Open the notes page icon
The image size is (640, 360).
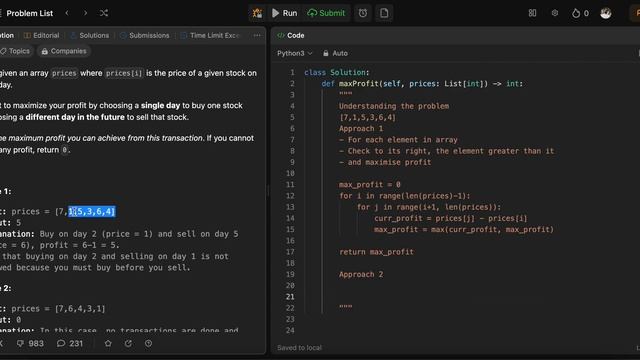click(x=384, y=13)
